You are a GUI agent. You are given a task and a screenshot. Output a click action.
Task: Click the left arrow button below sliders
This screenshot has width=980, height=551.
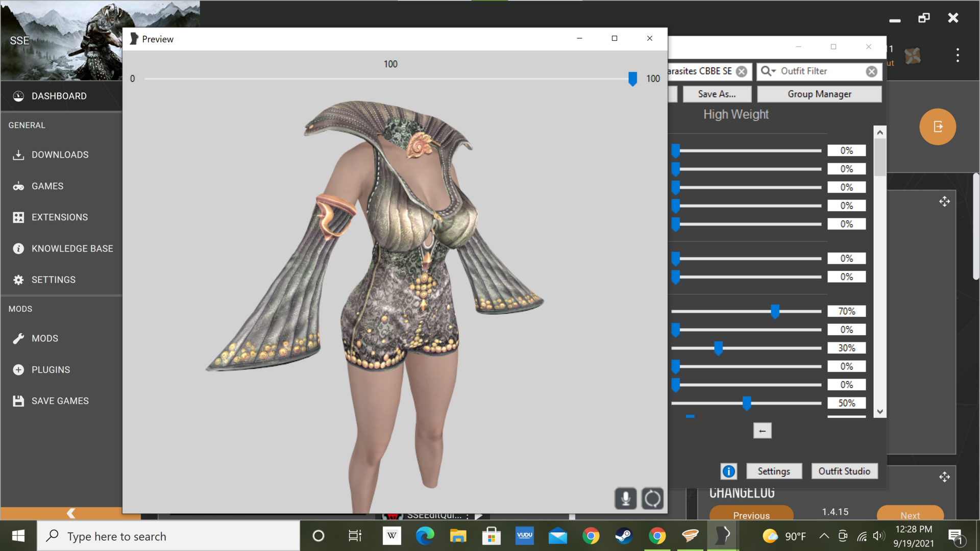coord(762,431)
